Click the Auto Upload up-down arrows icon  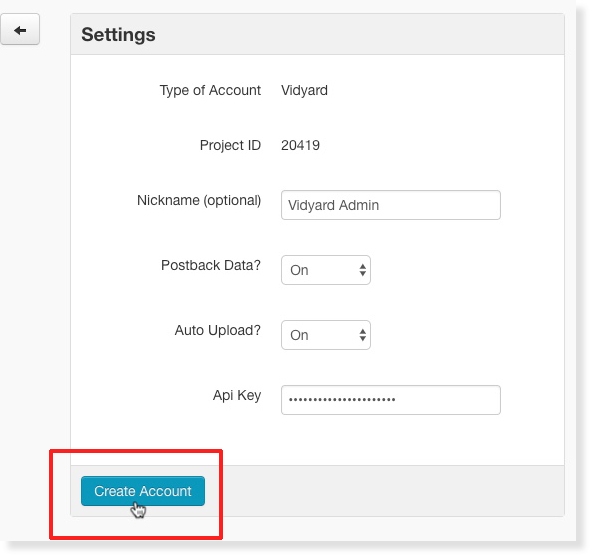click(362, 335)
